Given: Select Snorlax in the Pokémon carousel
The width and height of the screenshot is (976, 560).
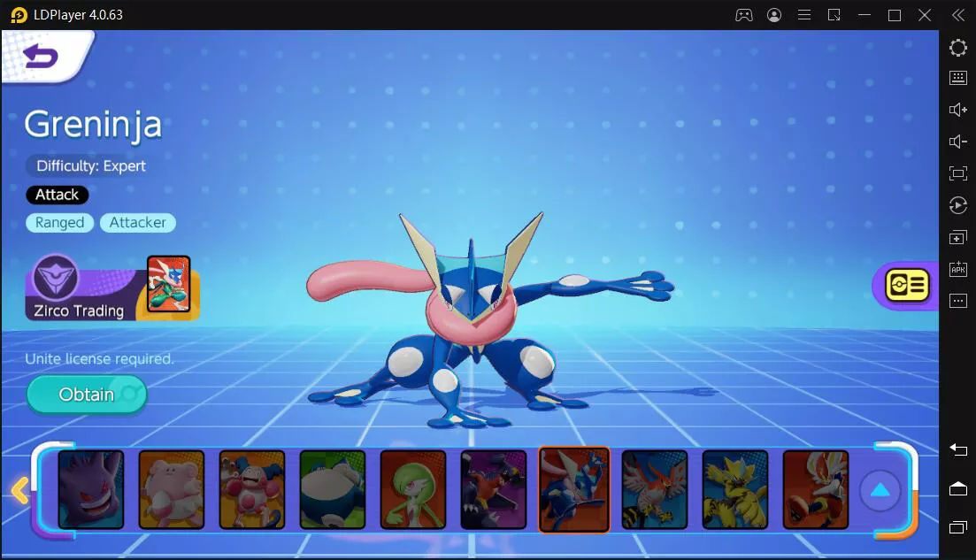Looking at the screenshot, I should coord(333,490).
